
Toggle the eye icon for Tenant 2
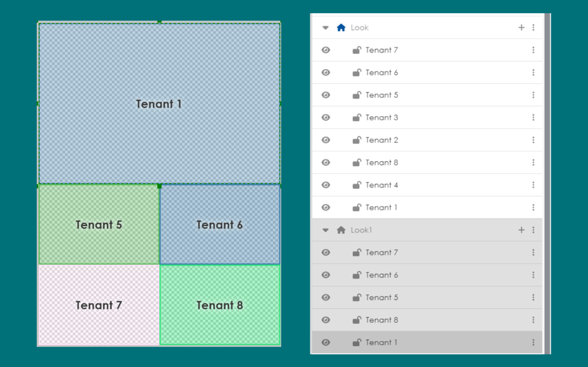click(x=326, y=140)
